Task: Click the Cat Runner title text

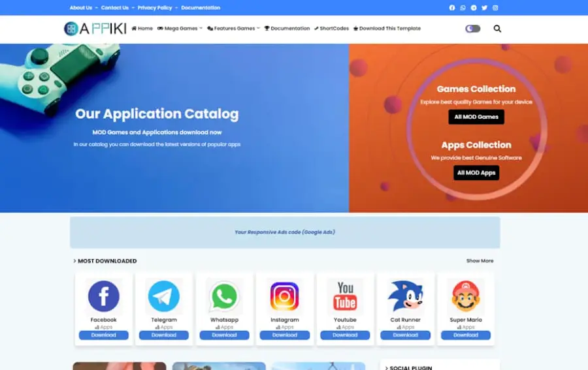Action: [405, 320]
